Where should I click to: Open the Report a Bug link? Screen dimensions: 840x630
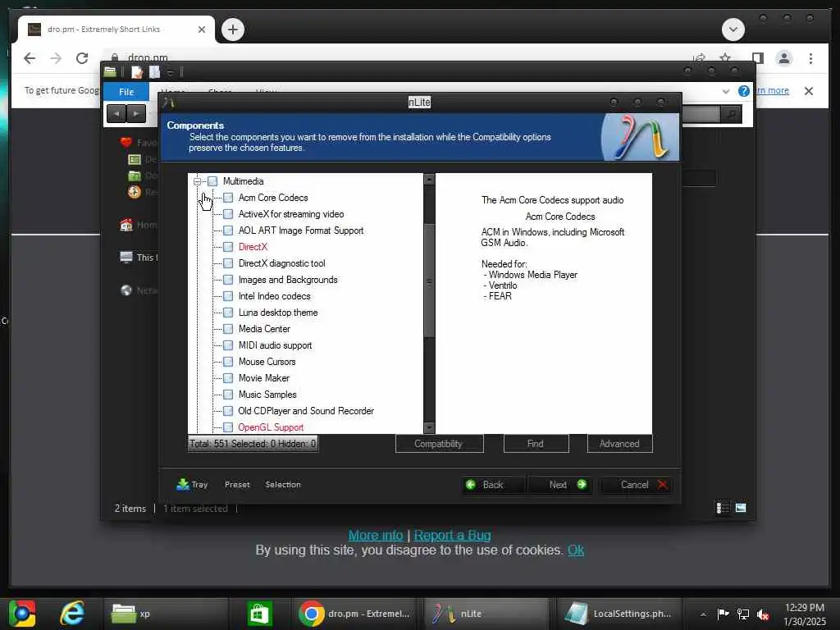(452, 535)
